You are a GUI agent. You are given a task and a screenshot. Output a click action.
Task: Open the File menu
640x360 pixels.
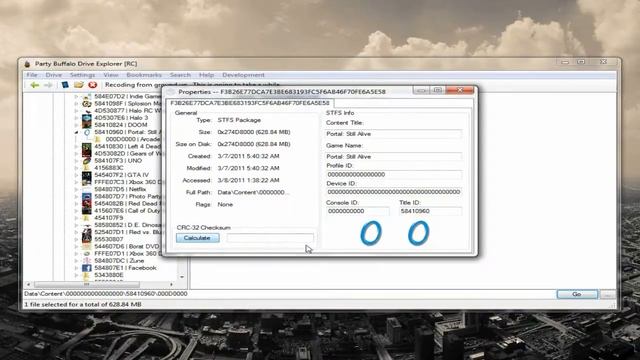pos(32,75)
